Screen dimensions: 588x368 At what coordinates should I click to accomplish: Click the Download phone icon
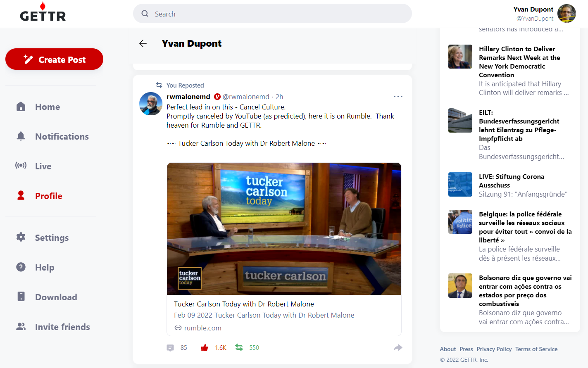click(x=21, y=297)
